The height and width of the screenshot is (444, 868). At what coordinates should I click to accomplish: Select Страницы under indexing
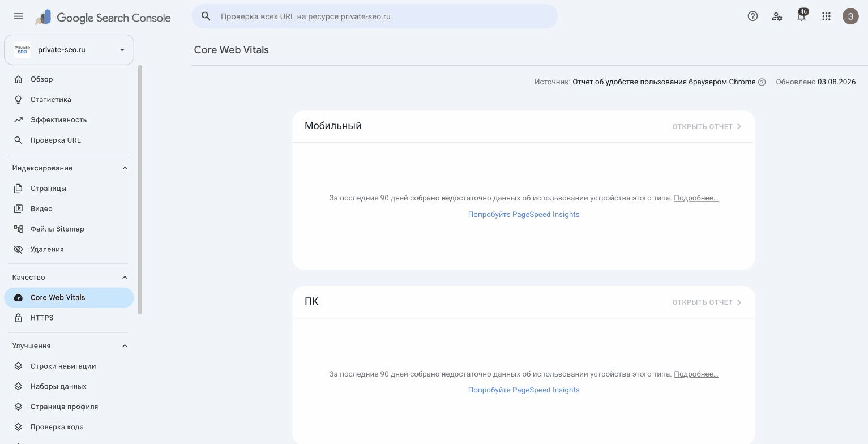69,189
